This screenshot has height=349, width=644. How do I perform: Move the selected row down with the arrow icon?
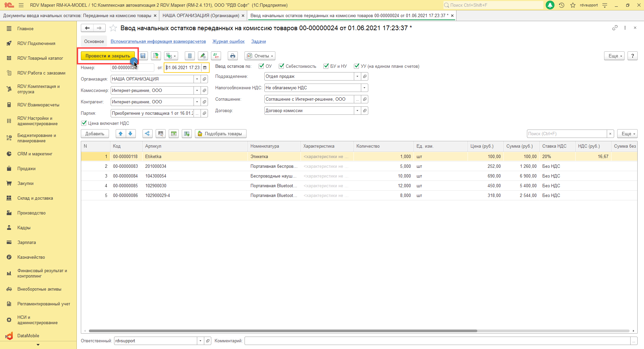[130, 134]
